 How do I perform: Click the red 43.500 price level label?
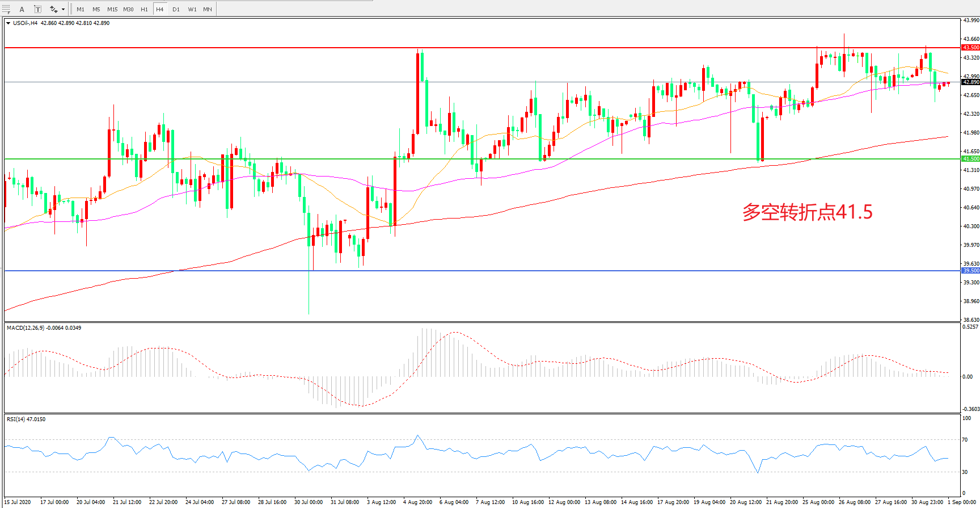pos(970,48)
